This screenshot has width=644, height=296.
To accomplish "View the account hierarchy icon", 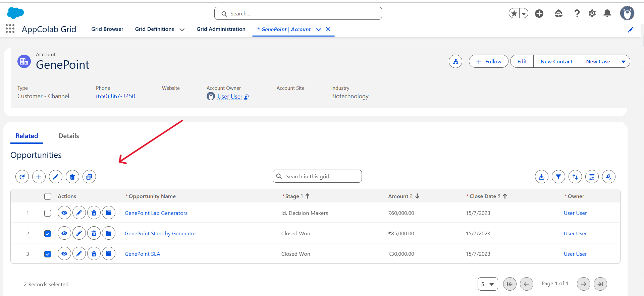I will click(x=455, y=61).
